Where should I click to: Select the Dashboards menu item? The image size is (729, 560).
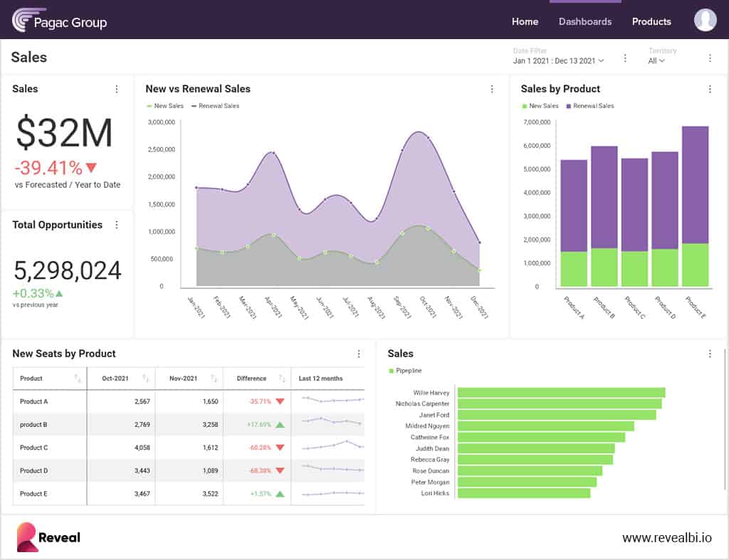click(585, 22)
